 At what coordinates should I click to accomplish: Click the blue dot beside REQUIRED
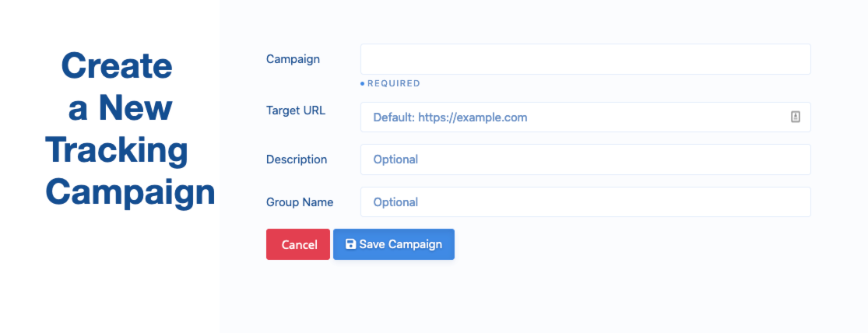click(363, 83)
